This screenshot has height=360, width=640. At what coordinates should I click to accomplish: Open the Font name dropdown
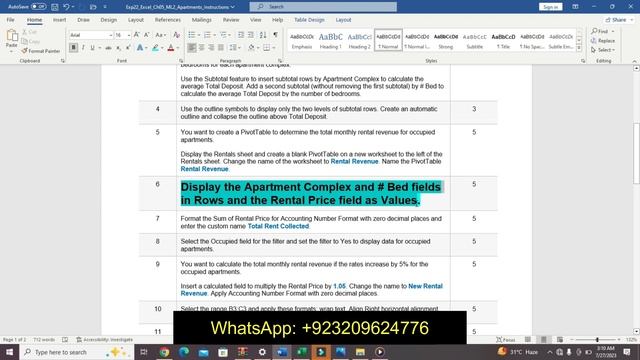click(x=110, y=36)
